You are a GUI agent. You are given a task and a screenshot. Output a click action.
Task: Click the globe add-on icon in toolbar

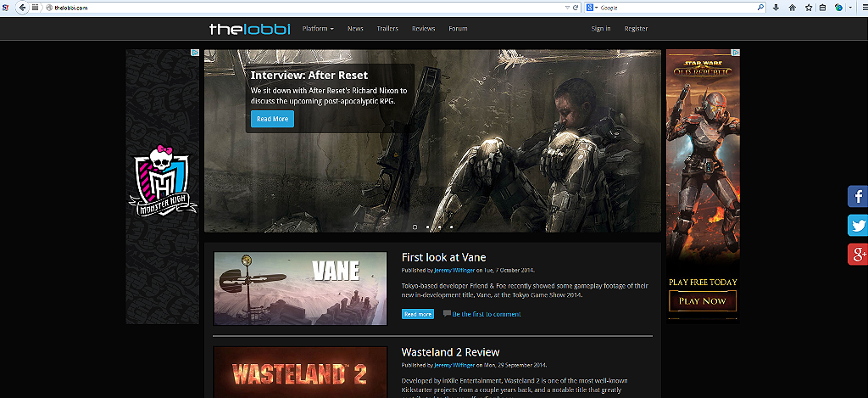click(x=839, y=8)
